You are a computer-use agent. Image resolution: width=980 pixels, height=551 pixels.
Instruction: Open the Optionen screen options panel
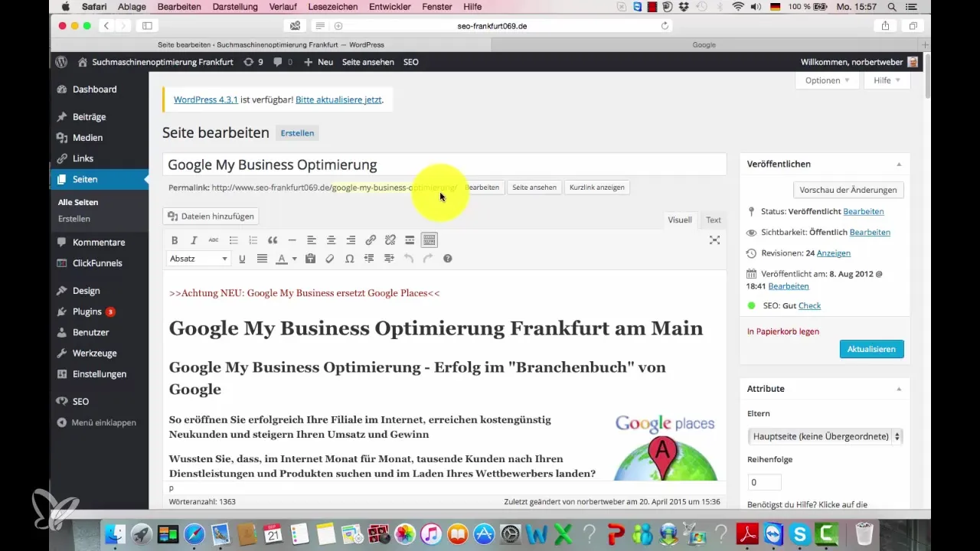coord(827,80)
